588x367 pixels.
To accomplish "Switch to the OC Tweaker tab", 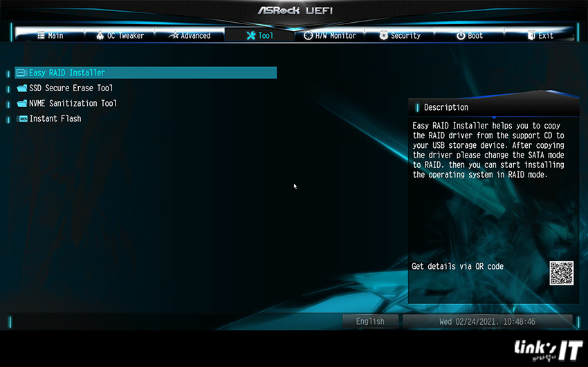I will click(x=120, y=35).
